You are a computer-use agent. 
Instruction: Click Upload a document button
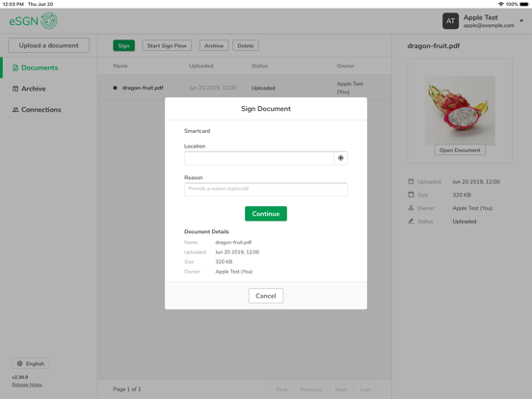point(48,45)
